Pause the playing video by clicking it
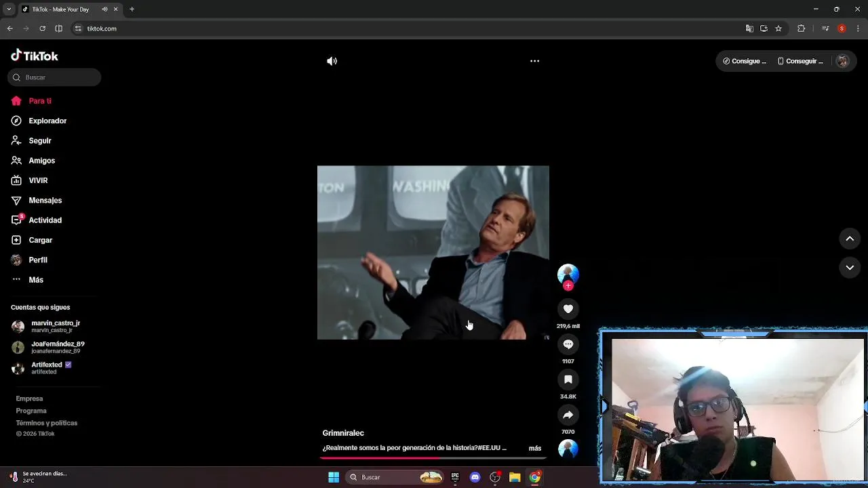Screen dimensions: 868x488 433,252
